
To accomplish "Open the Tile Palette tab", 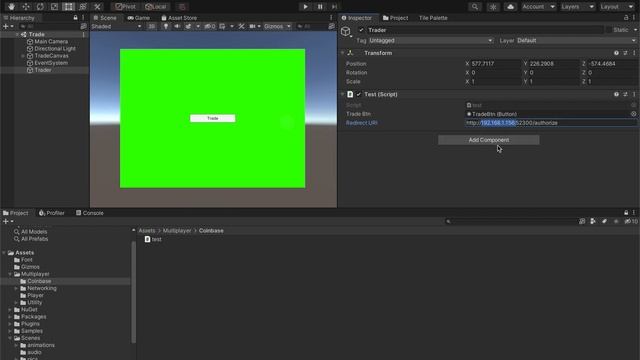I will [x=433, y=18].
